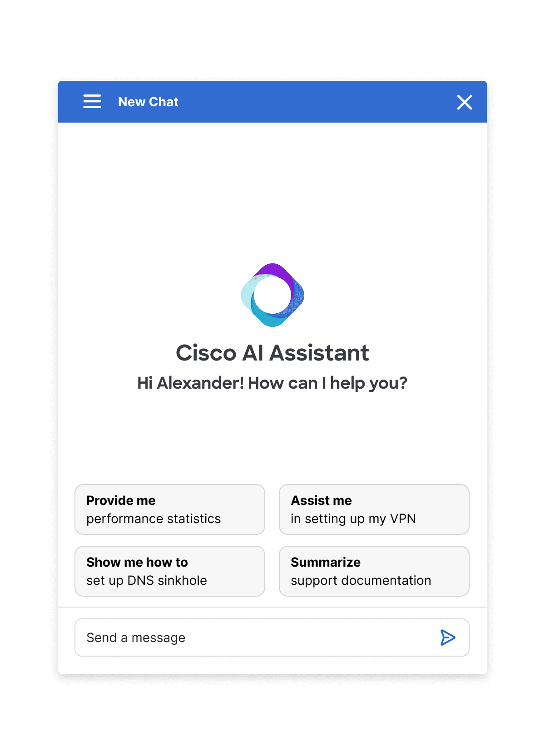The width and height of the screenshot is (545, 756).
Task: Click inside the Send a message field
Action: (x=272, y=637)
